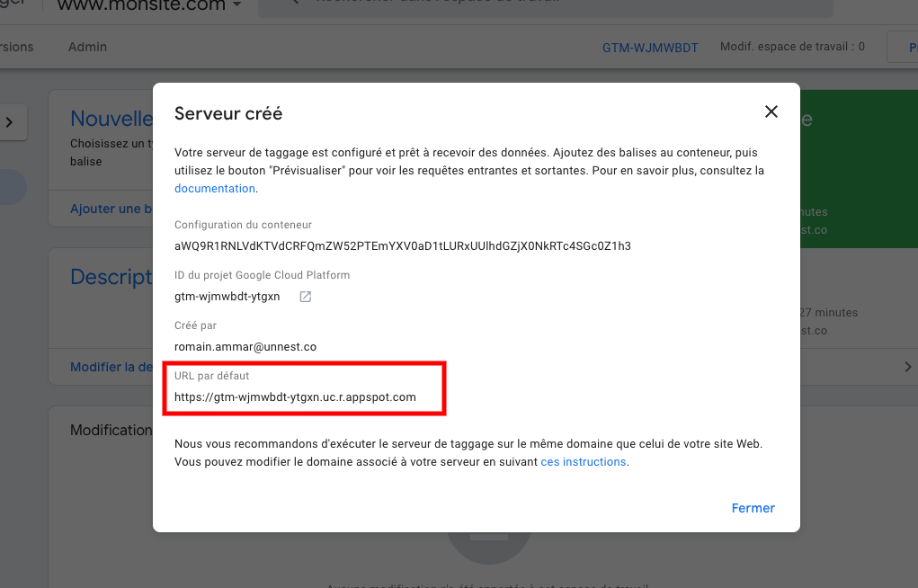Expand the sidebar with the chevron arrow
Viewport: 918px width, 588px height.
click(x=9, y=121)
